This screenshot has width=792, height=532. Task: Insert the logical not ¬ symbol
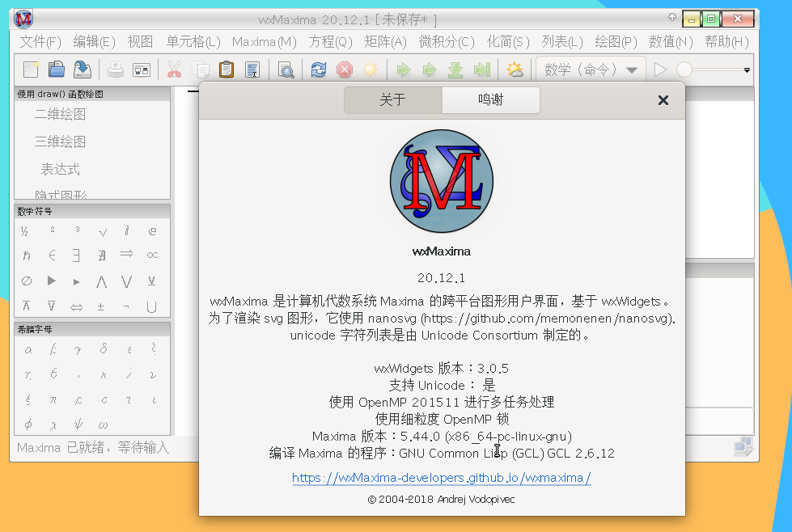click(126, 306)
